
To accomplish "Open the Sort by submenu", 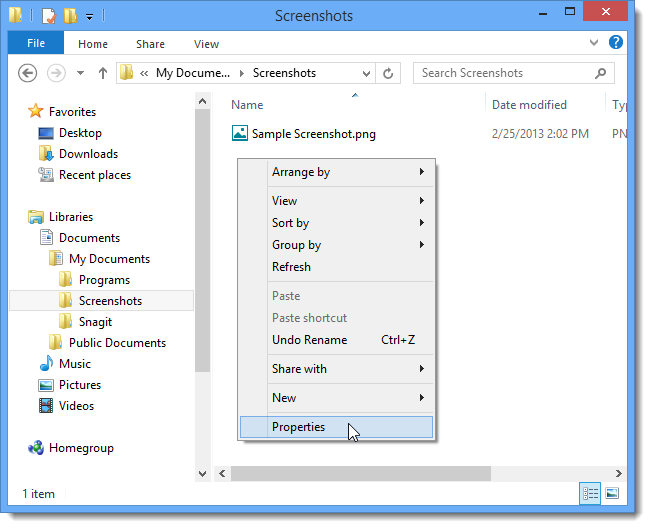I will click(x=336, y=223).
